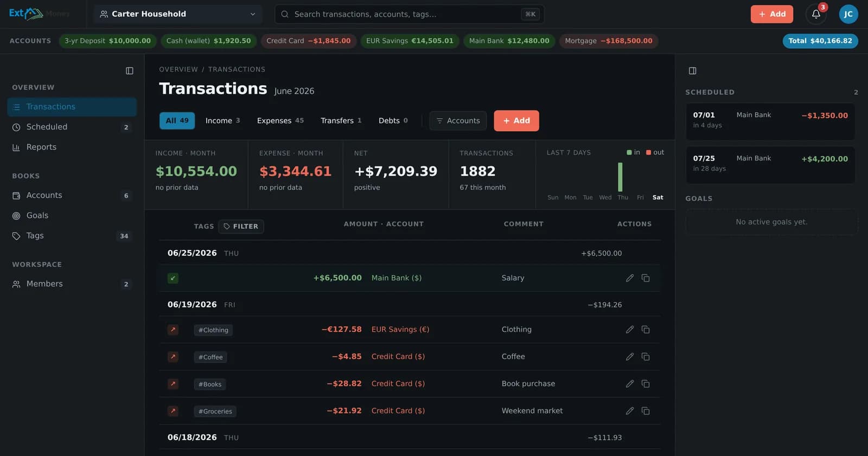Screen dimensions: 868x456
Task: Open the tags FILTER control
Action: [241, 227]
